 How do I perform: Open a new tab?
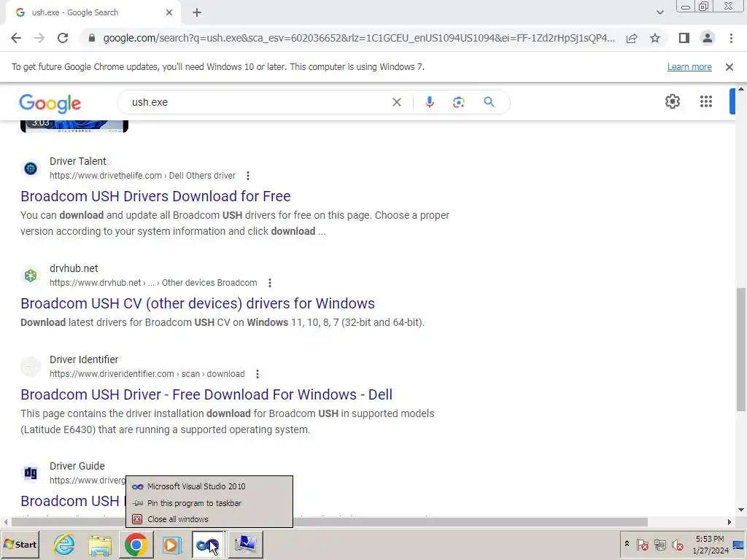pos(197,12)
